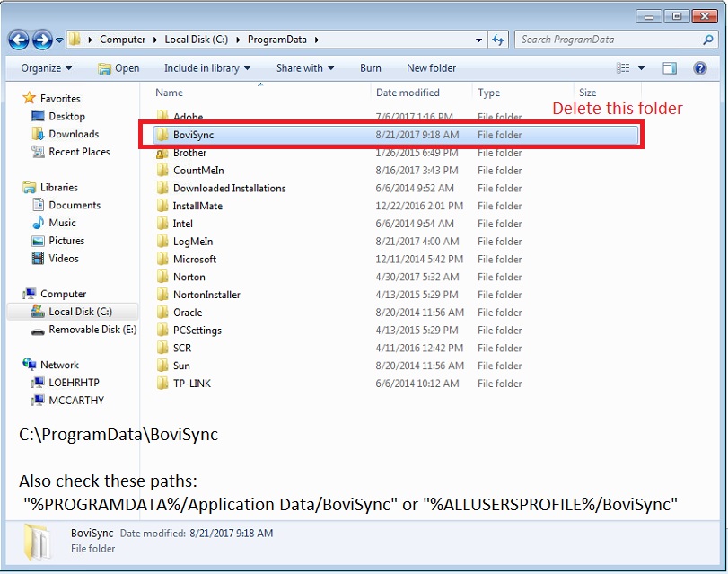The image size is (728, 574).
Task: Open Downloads in Favorites
Action: 74,134
